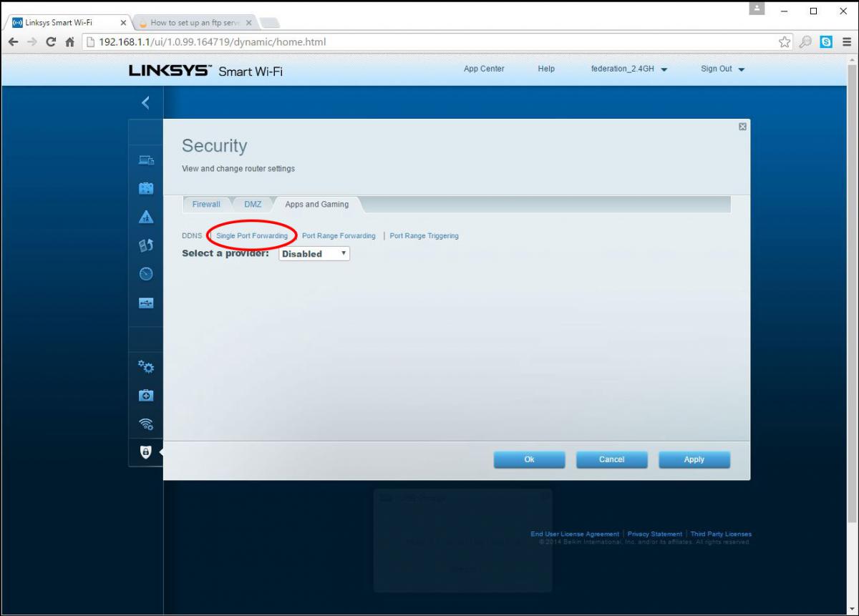Click the Chrome user profile icon
The image size is (859, 616).
pos(757,9)
